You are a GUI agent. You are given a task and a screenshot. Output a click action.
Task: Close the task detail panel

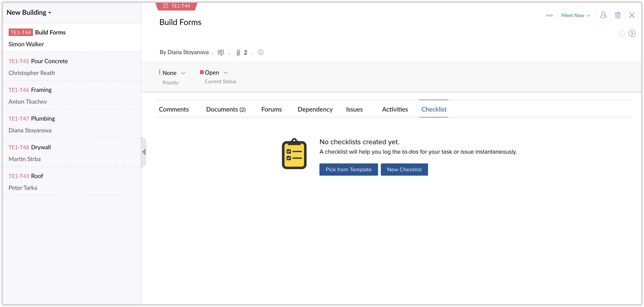coord(632,15)
